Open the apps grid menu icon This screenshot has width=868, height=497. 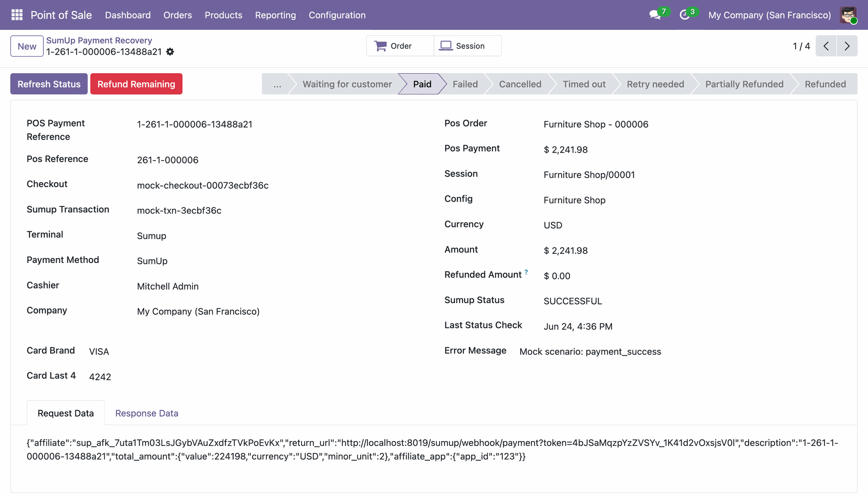point(17,15)
